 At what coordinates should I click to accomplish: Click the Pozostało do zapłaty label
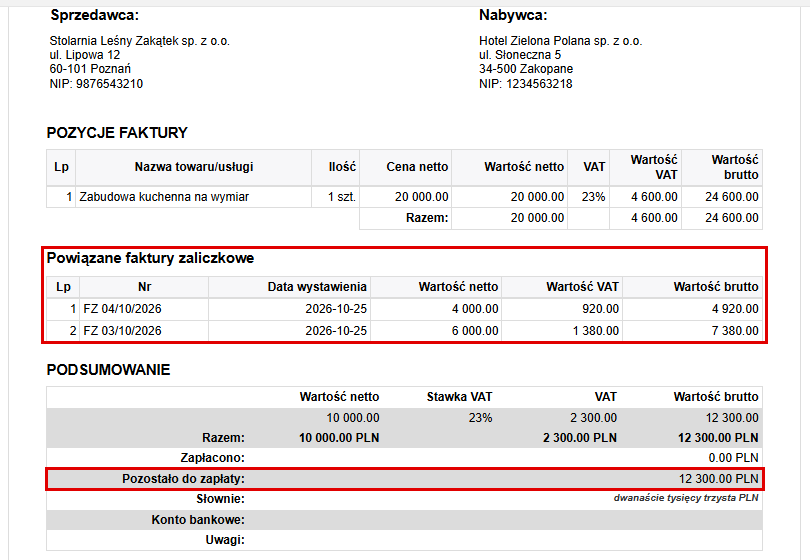pyautogui.click(x=183, y=479)
